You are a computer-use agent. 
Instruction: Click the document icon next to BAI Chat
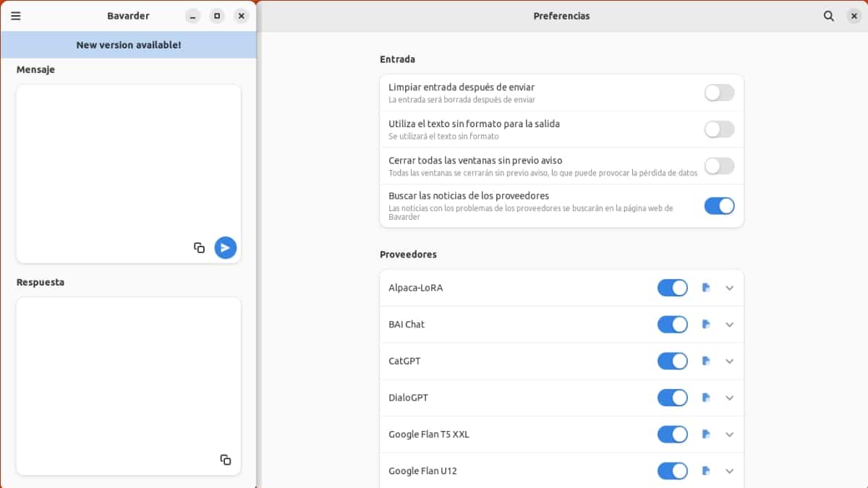[706, 325]
